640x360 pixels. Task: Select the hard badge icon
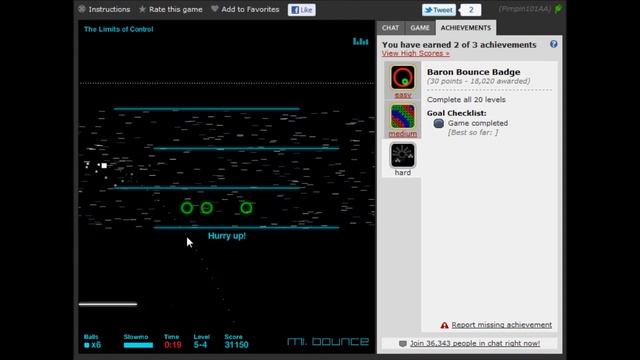click(x=402, y=155)
